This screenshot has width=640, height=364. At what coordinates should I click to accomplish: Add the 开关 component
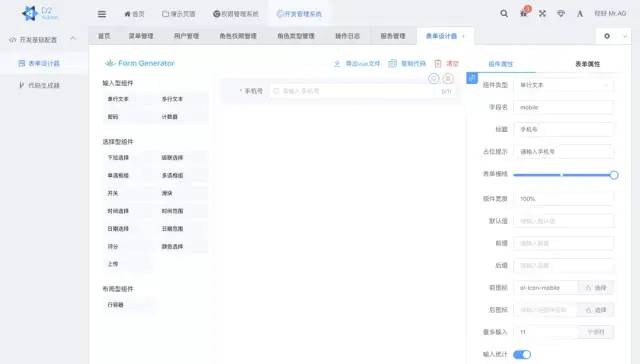(128, 193)
